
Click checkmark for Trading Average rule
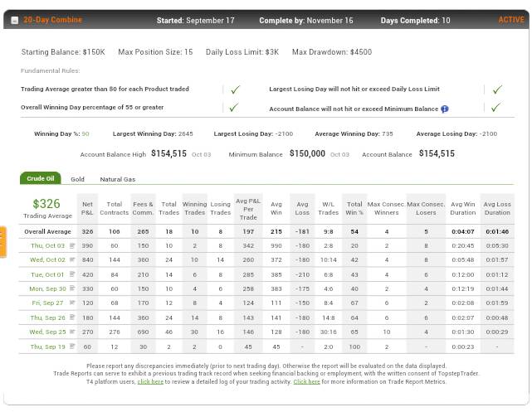point(235,90)
